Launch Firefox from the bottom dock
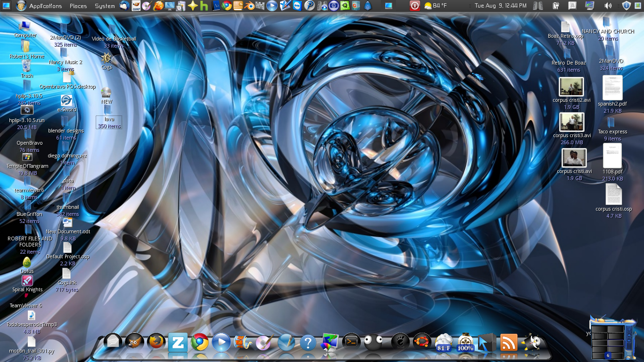Viewport: 644px width, 362px height. (x=156, y=341)
